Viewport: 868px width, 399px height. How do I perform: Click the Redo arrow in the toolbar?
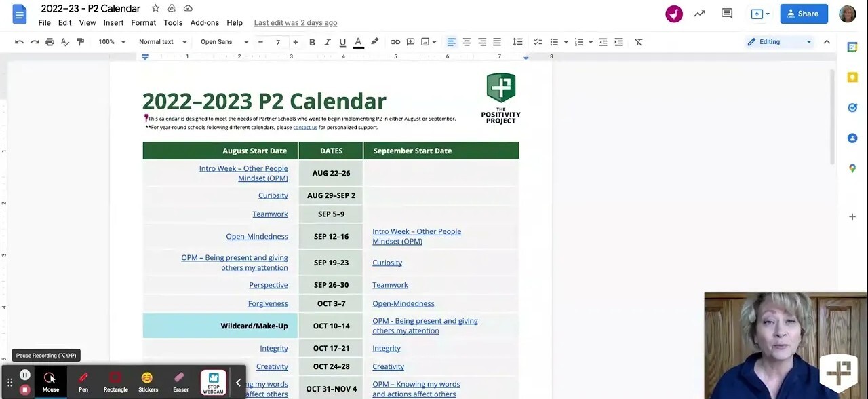[x=35, y=42]
